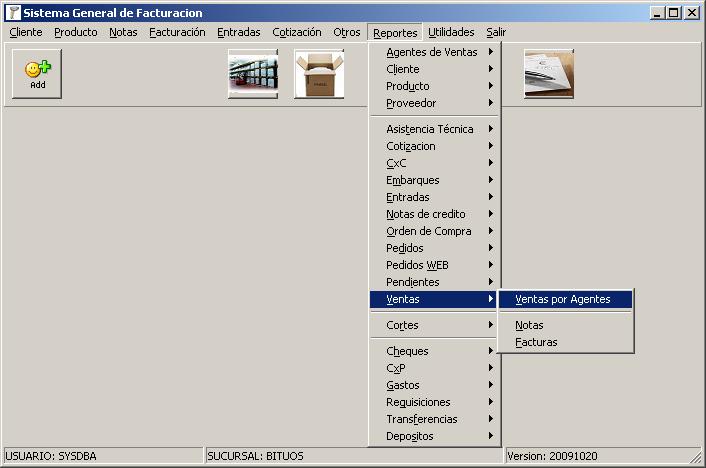Expand the Pedidos WEB submenu
Image resolution: width=706 pixels, height=468 pixels.
[x=434, y=265]
